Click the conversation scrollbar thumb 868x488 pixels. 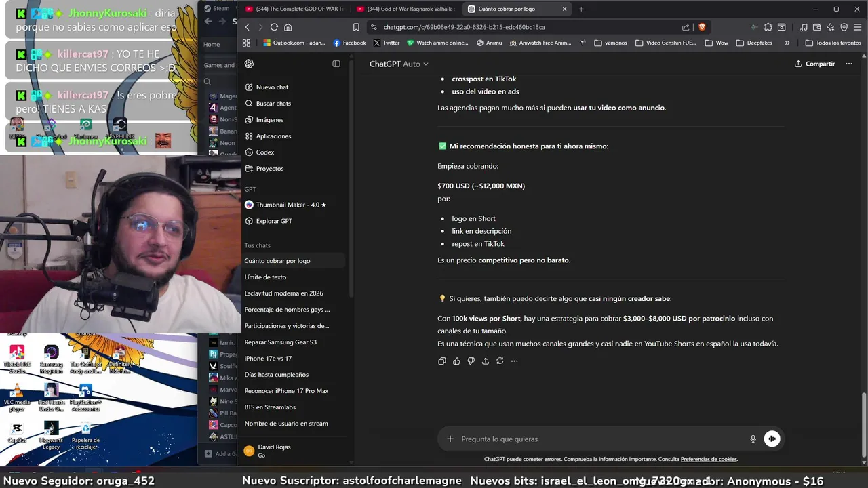[863, 424]
